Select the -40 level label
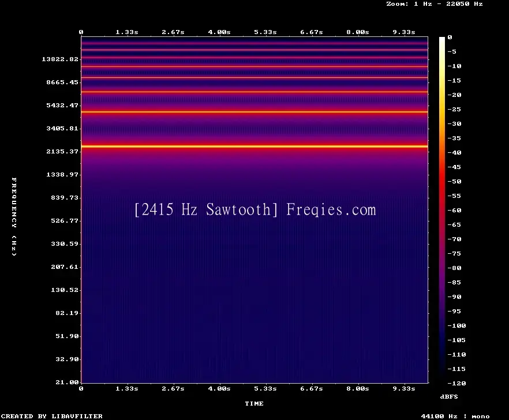509x420 pixels. (454, 152)
